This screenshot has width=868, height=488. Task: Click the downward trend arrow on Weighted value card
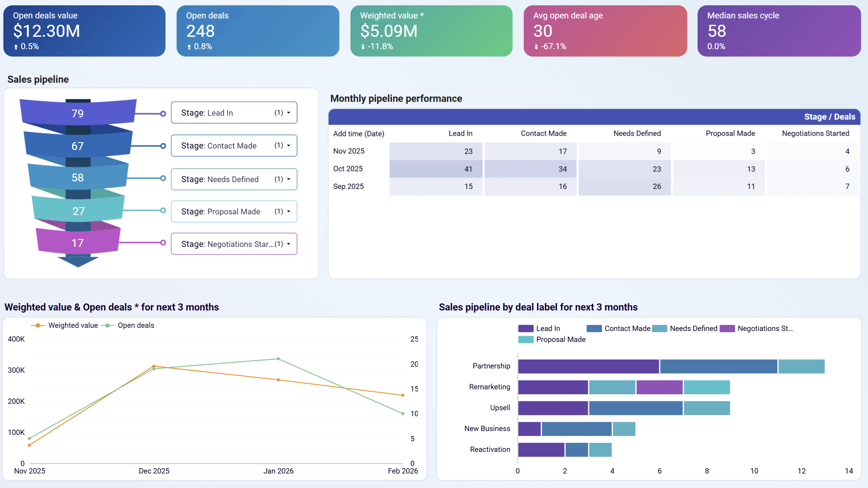[x=364, y=46]
